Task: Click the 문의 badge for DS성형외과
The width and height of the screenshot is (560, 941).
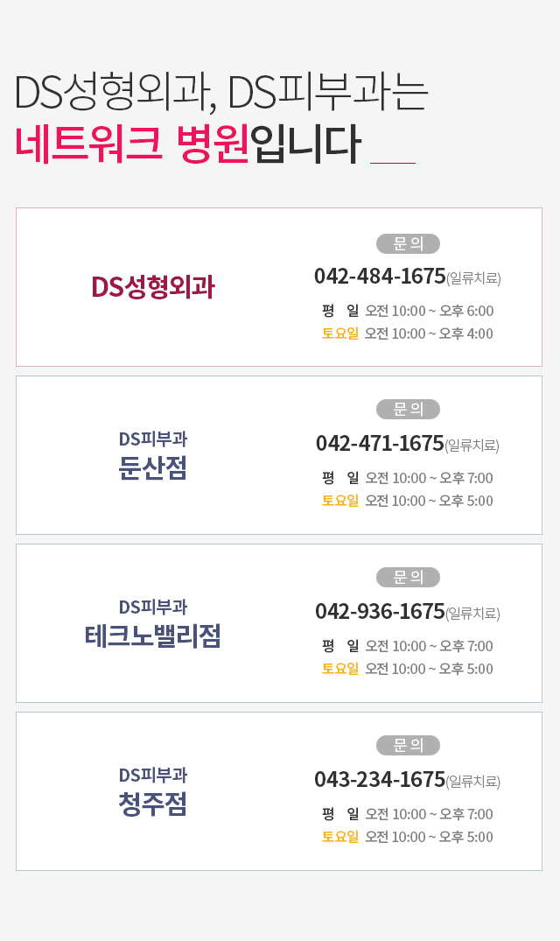Action: click(x=408, y=243)
